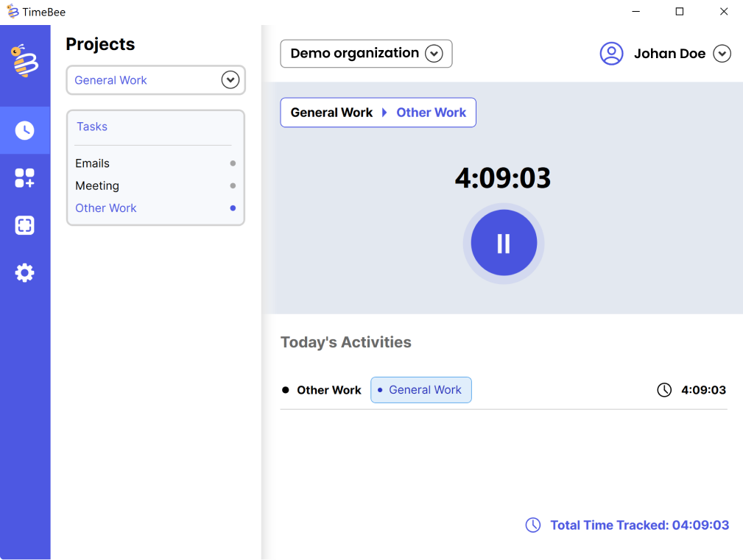Image resolution: width=743 pixels, height=560 pixels.
Task: Open the Demo organization dropdown
Action: click(x=434, y=54)
